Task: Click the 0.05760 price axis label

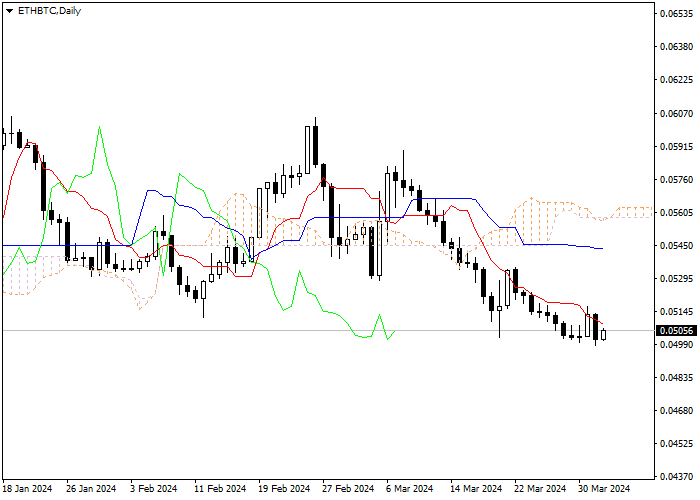Action: tap(676, 179)
